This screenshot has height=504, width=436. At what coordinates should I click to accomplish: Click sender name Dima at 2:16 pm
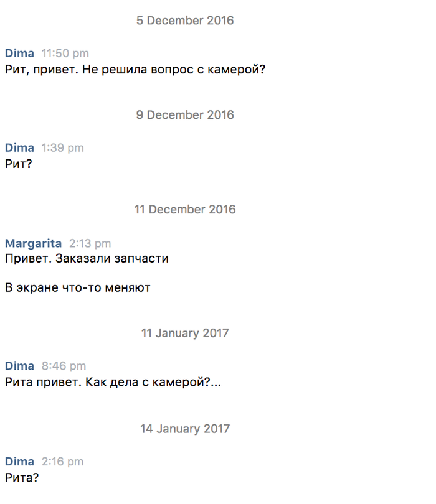pyautogui.click(x=19, y=462)
